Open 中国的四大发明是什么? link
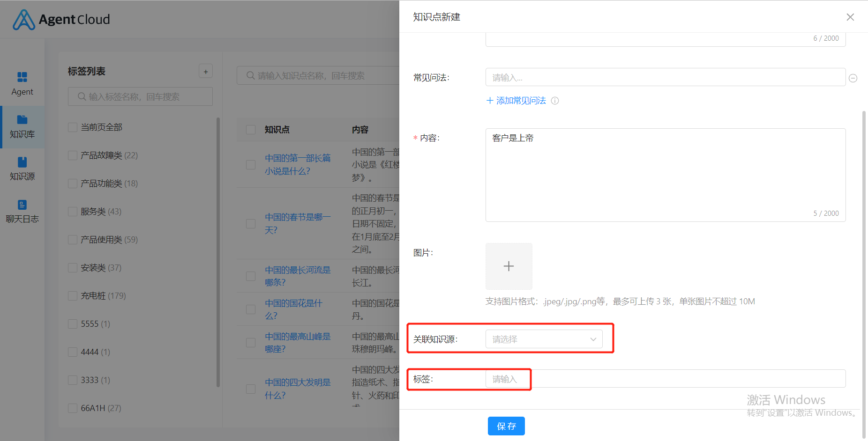This screenshot has width=868, height=441. 298,389
